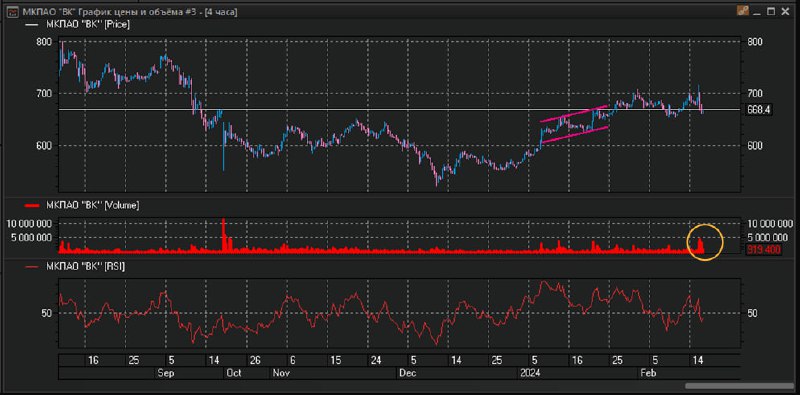
Task: Click the chart window icon in the title bar
Action: (x=12, y=12)
